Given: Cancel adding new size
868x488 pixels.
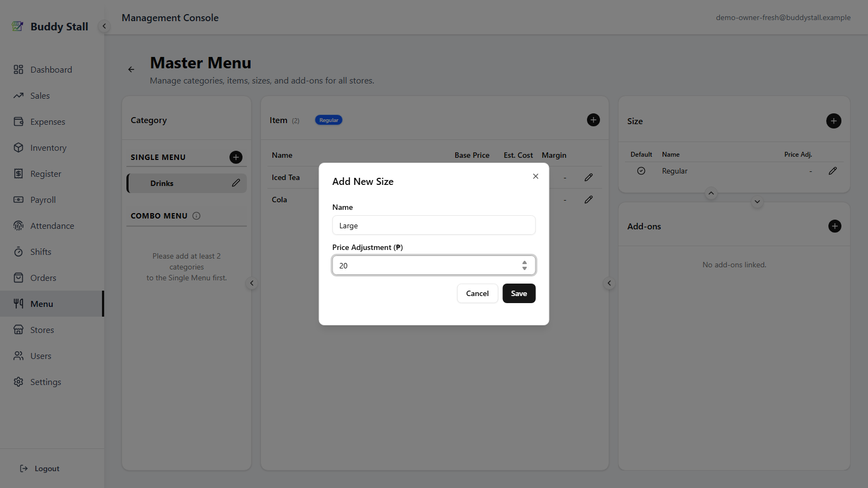Looking at the screenshot, I should tap(477, 293).
